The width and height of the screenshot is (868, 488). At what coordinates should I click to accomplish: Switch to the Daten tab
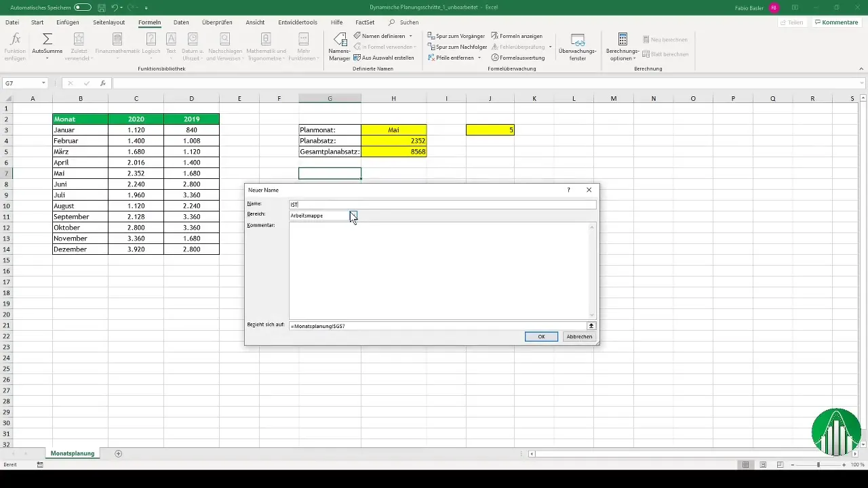click(x=181, y=22)
